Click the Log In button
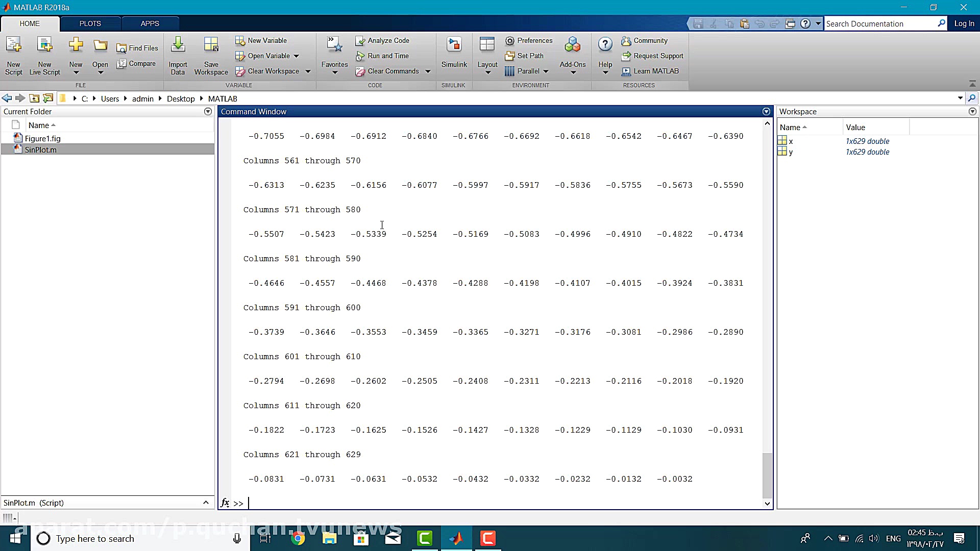 pyautogui.click(x=964, y=23)
